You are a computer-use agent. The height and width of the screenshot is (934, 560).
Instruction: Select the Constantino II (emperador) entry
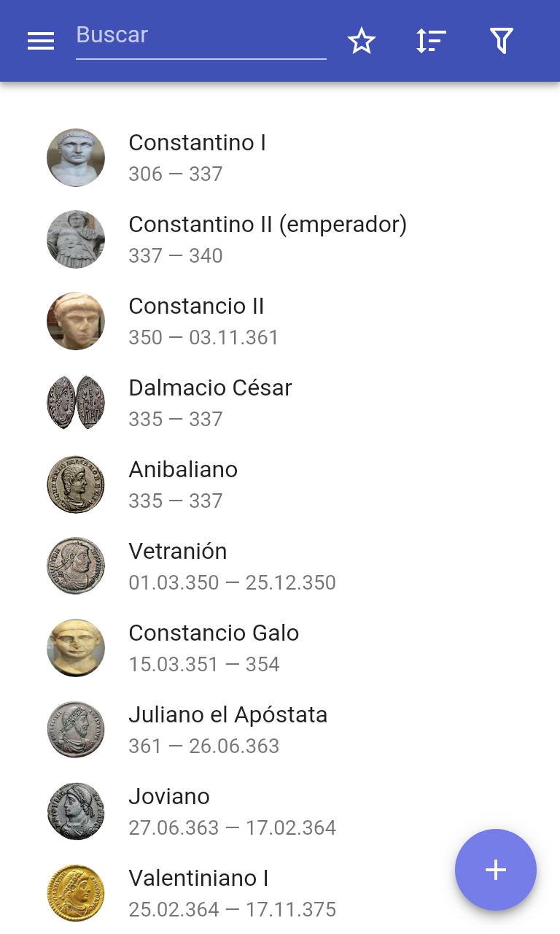point(267,238)
